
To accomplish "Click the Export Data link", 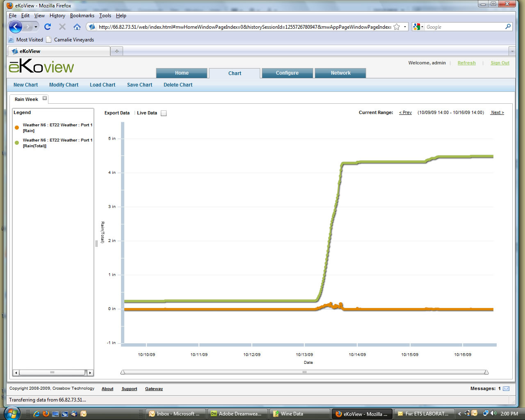I will point(117,113).
